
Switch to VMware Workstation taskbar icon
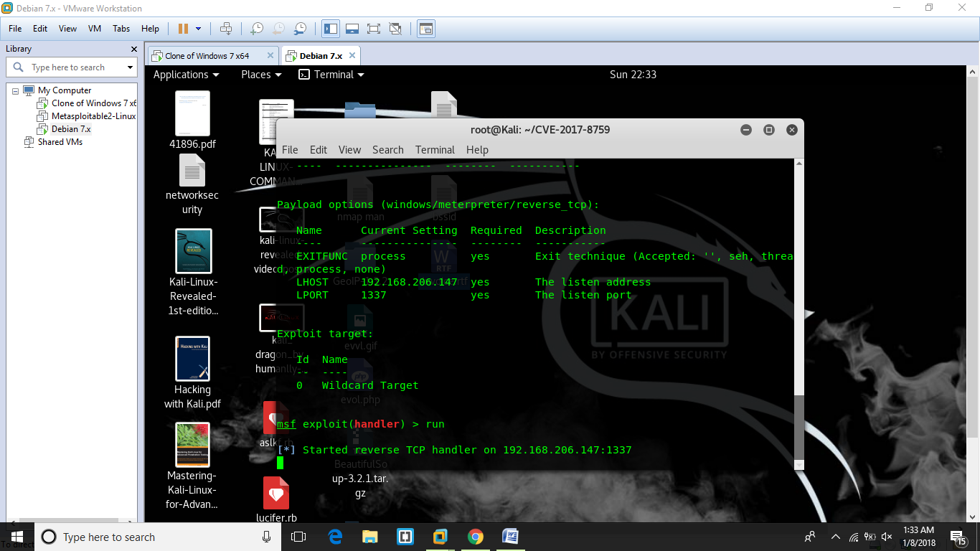click(440, 537)
